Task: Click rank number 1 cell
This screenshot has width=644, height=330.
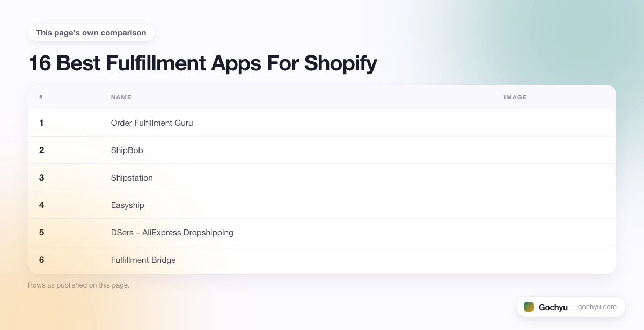Action: [41, 123]
